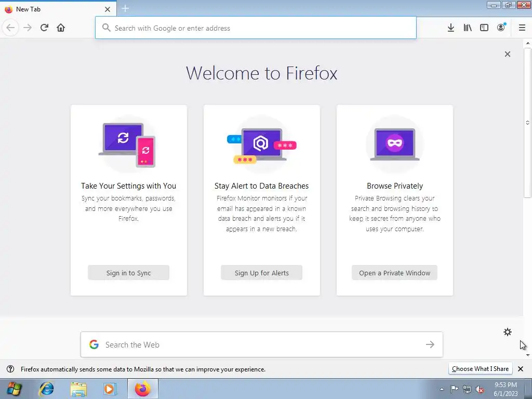The width and height of the screenshot is (532, 399).
Task: Toggle the sidebar view icon
Action: tap(484, 28)
